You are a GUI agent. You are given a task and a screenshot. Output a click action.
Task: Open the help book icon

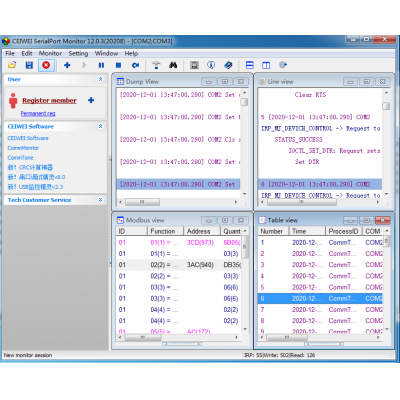tap(228, 65)
